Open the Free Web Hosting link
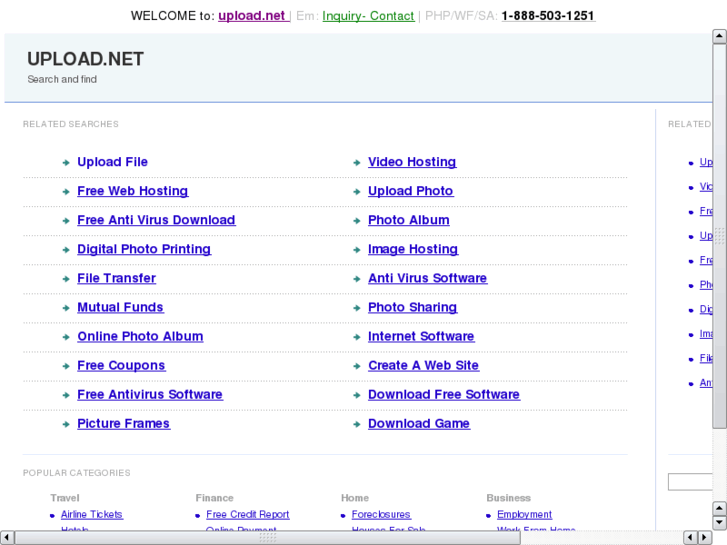 pos(133,191)
